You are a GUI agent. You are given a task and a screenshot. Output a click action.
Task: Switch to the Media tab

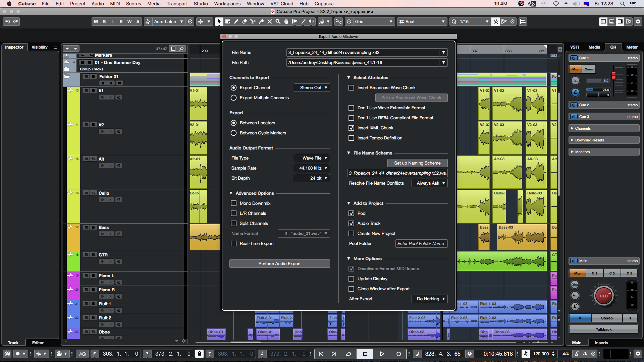tap(594, 47)
